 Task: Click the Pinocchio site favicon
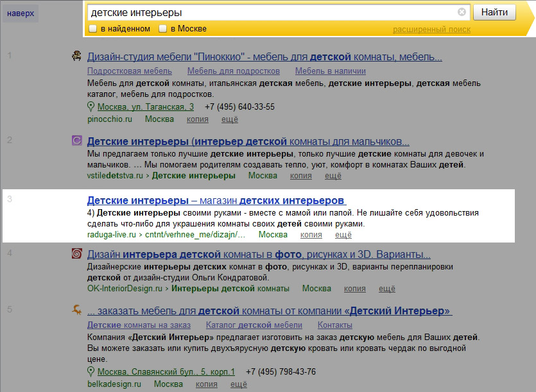tap(76, 56)
